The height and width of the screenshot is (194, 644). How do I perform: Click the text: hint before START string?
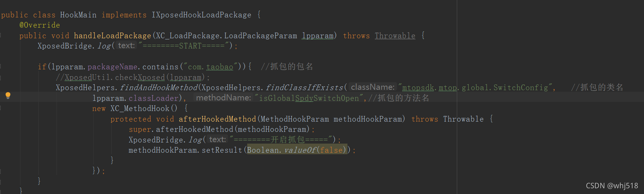126,45
